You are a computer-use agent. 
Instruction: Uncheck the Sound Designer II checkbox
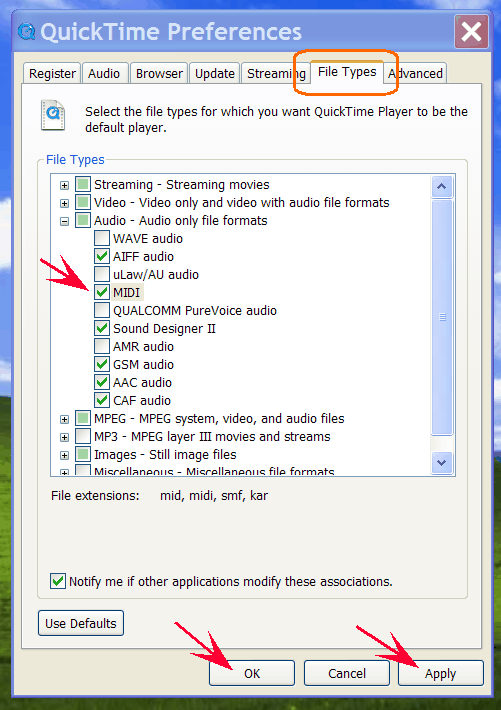(x=102, y=328)
